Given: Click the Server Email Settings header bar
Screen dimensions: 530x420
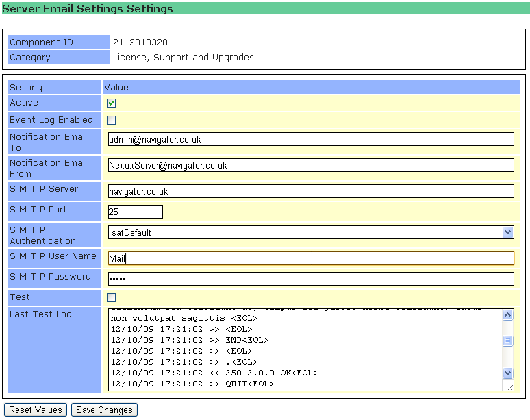Looking at the screenshot, I should [265, 9].
